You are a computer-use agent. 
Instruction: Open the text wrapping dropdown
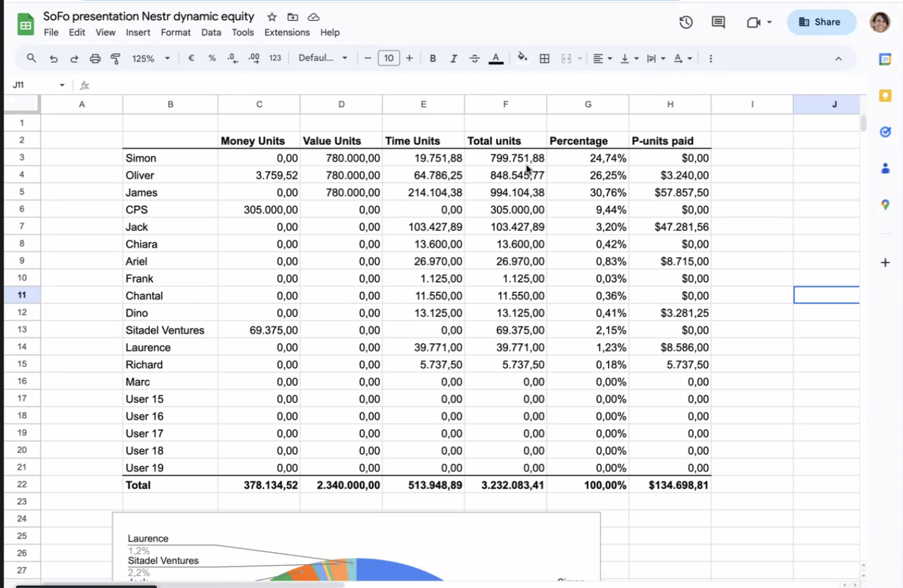click(x=656, y=59)
